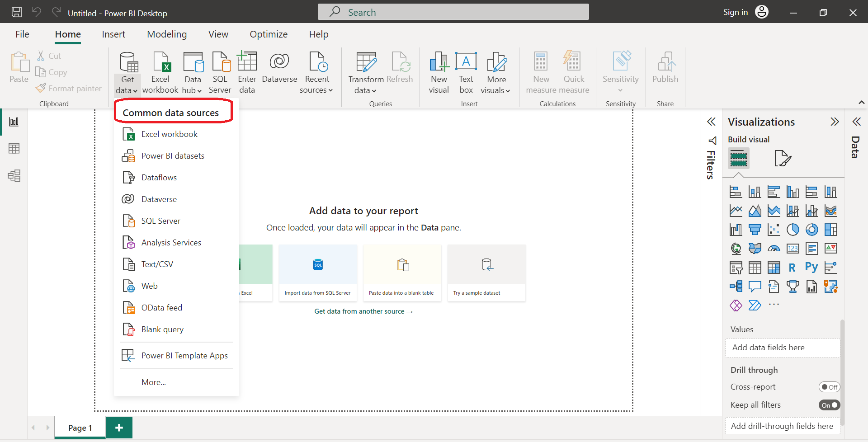
Task: Select the scatter chart visual
Action: (774, 230)
